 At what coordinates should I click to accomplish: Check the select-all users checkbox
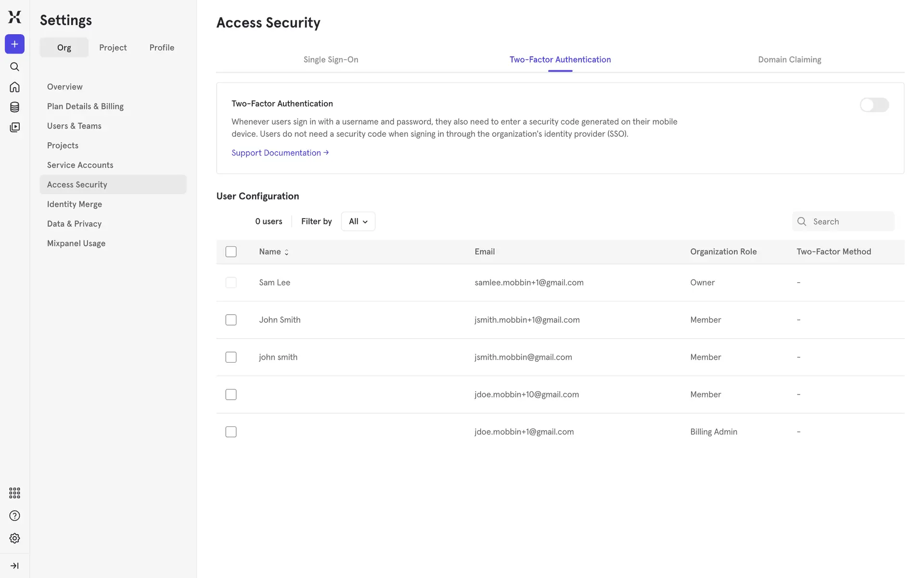231,251
